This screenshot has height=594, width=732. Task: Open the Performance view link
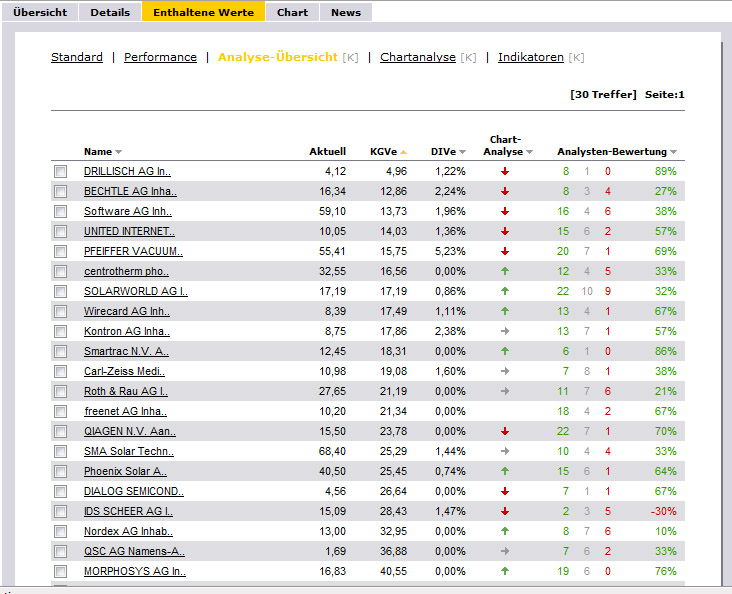[160, 57]
